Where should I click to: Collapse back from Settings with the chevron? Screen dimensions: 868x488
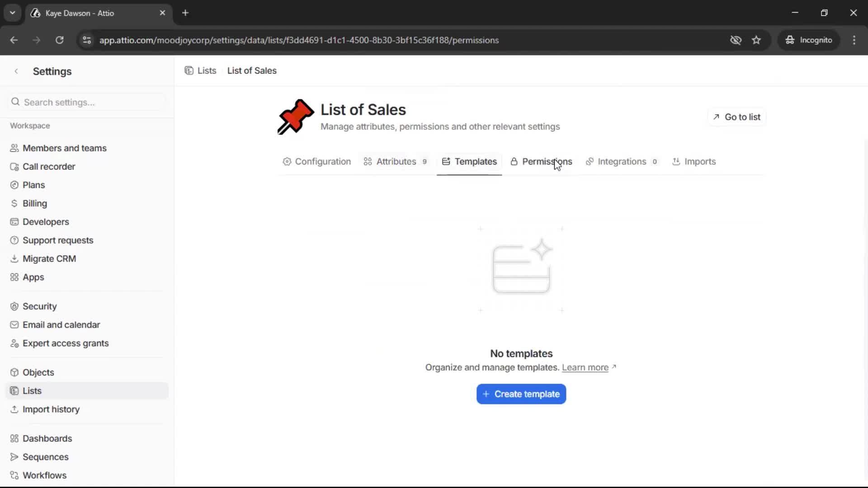(x=16, y=71)
